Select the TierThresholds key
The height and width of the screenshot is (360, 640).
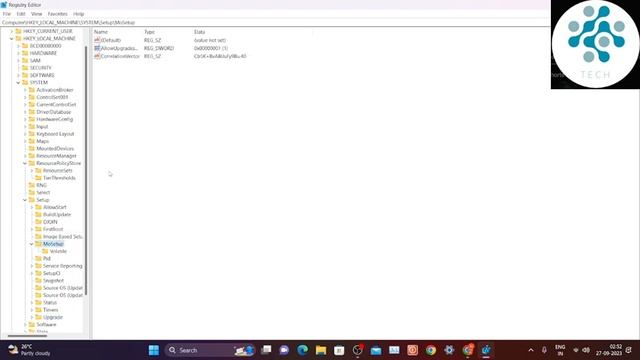[x=59, y=178]
